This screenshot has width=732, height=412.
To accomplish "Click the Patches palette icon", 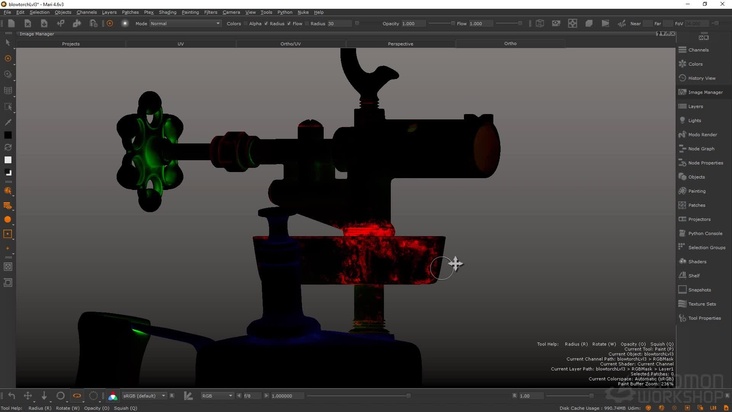I will (683, 205).
